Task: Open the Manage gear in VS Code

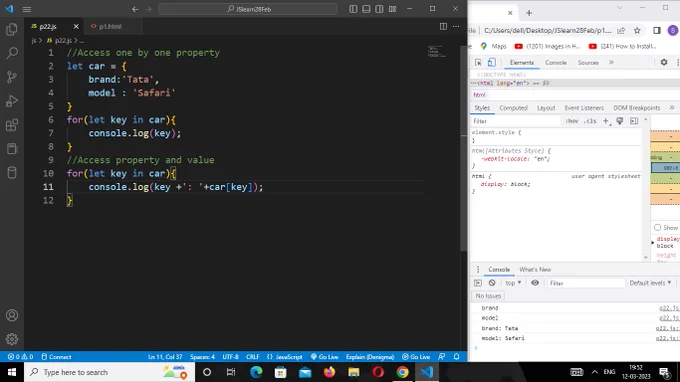Action: point(12,339)
